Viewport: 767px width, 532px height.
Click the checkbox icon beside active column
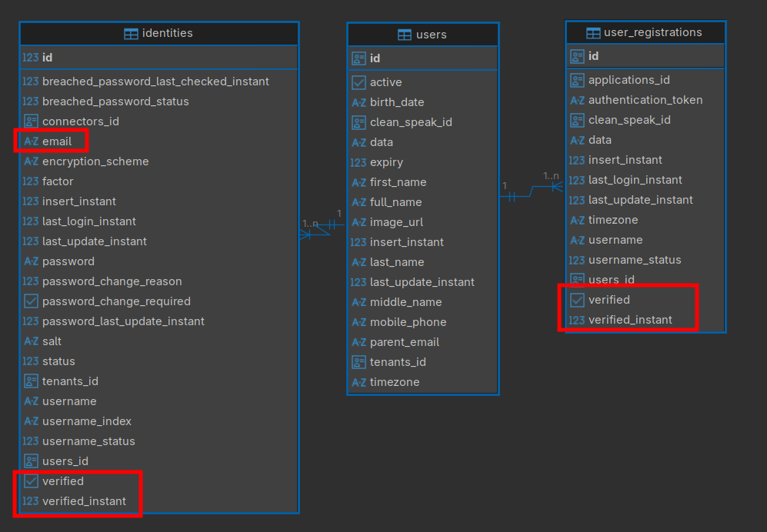coord(358,82)
